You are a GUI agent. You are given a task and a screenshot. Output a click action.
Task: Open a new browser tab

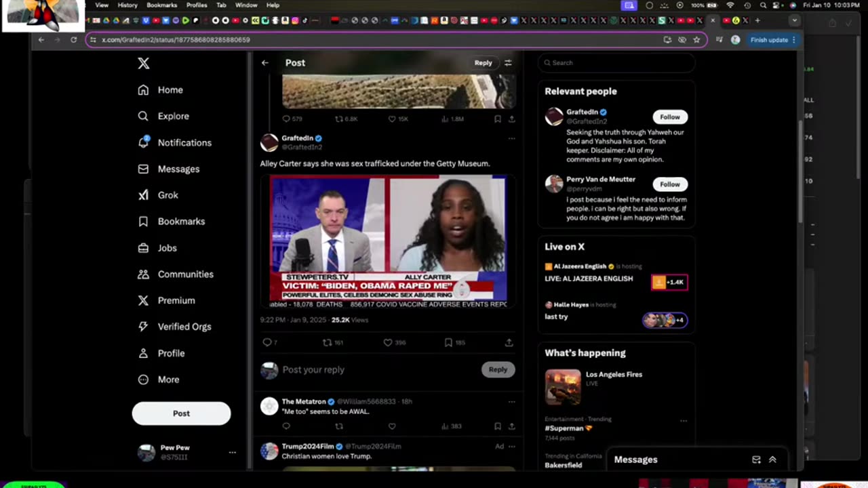757,20
